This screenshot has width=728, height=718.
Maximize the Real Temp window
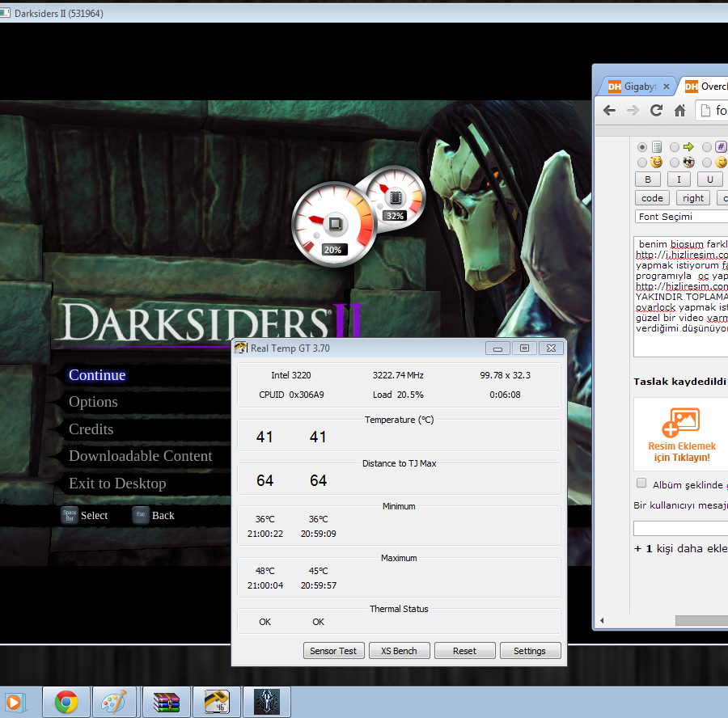[525, 348]
